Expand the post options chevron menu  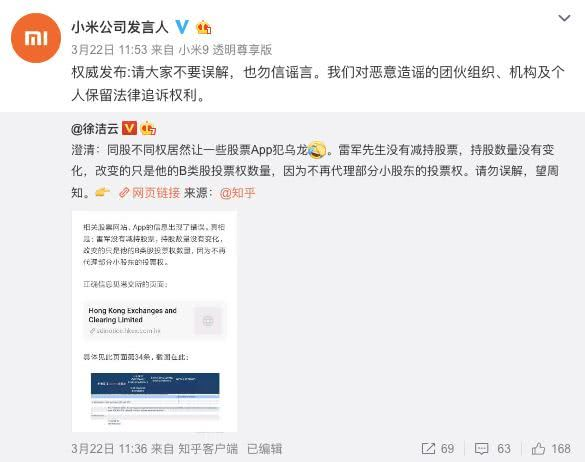point(564,18)
